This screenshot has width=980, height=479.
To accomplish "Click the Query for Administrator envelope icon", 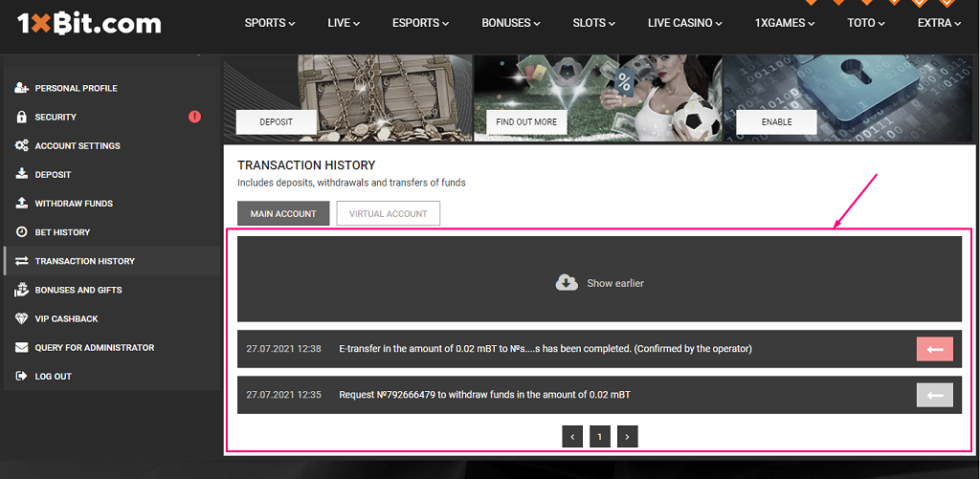I will point(22,347).
